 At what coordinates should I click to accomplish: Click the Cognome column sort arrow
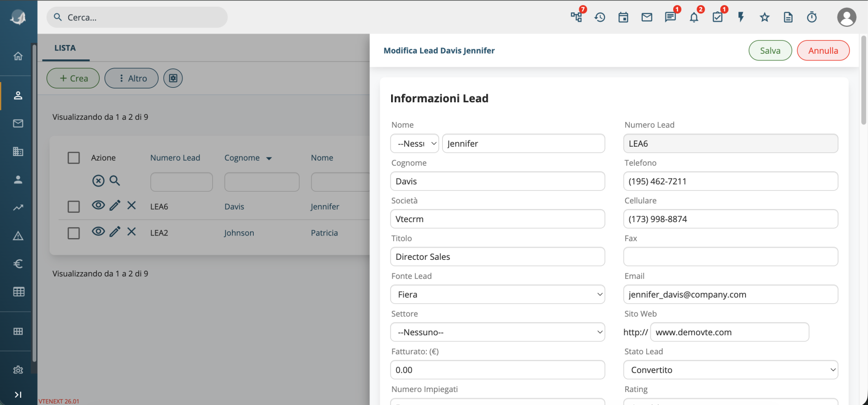(269, 159)
